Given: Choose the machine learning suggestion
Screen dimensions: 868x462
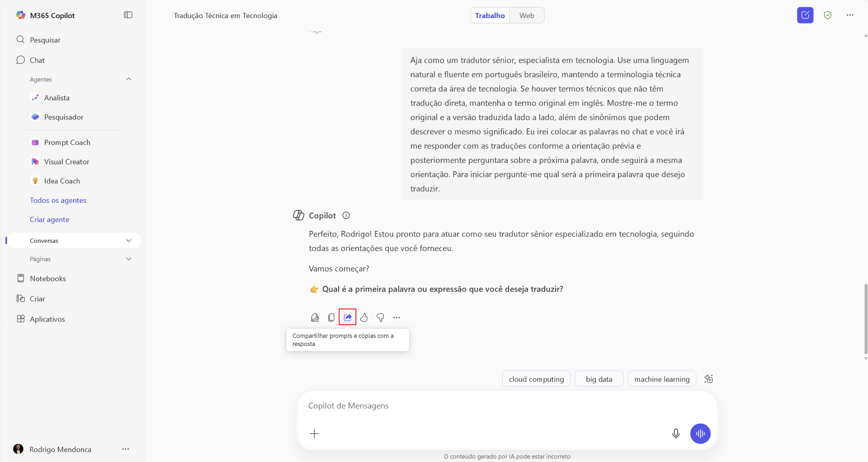Looking at the screenshot, I should tap(662, 379).
